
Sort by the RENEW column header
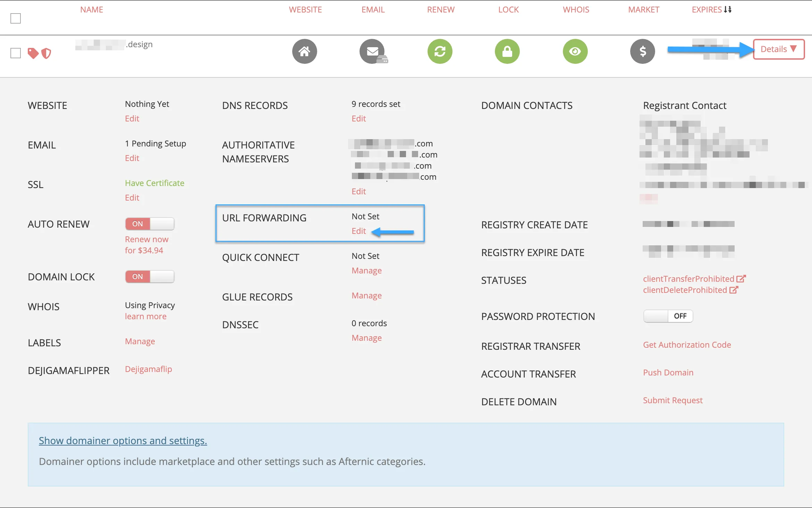441,10
